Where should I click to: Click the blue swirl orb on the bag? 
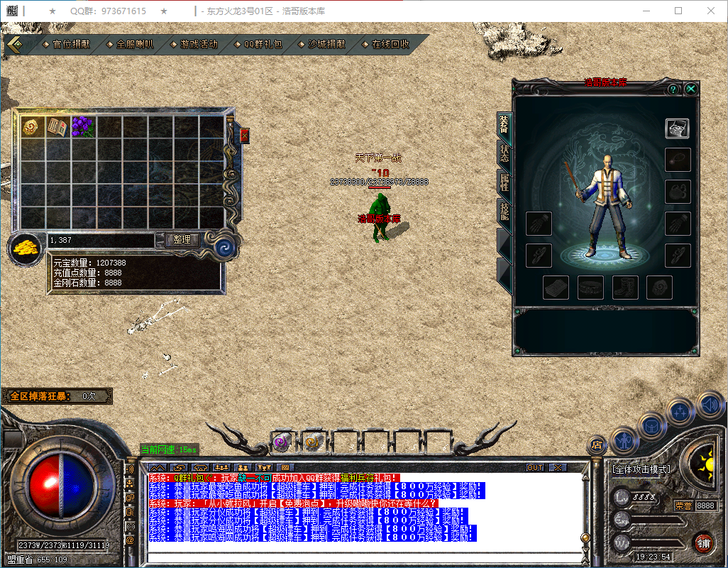coord(225,248)
